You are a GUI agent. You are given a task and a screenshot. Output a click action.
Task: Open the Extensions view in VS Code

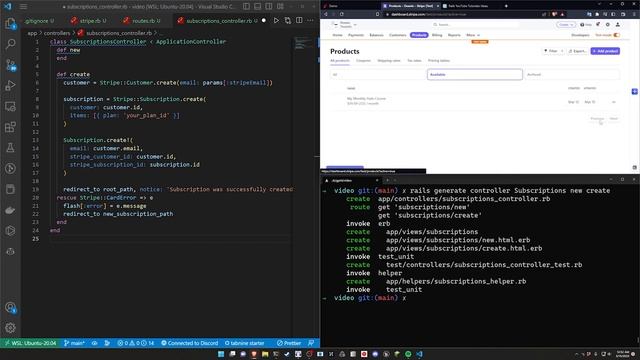11,127
